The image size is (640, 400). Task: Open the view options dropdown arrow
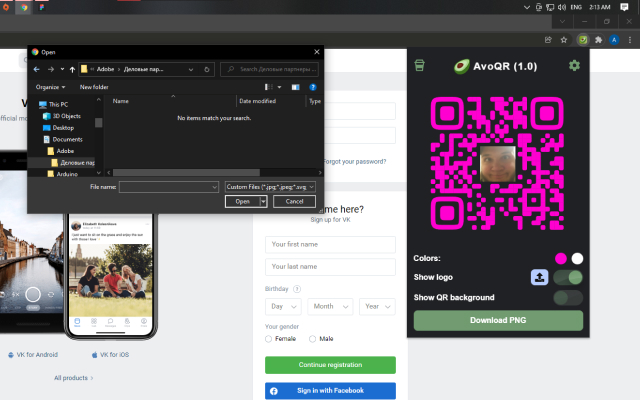[x=279, y=87]
